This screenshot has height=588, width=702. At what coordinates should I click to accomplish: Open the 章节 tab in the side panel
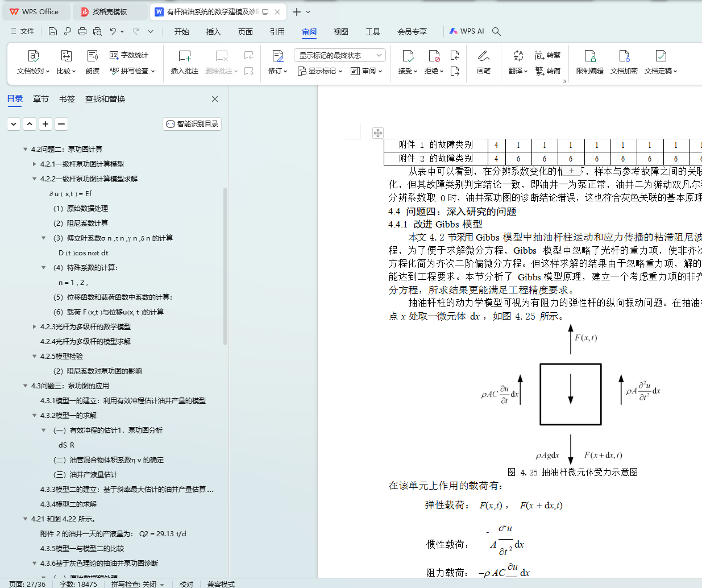coord(41,99)
